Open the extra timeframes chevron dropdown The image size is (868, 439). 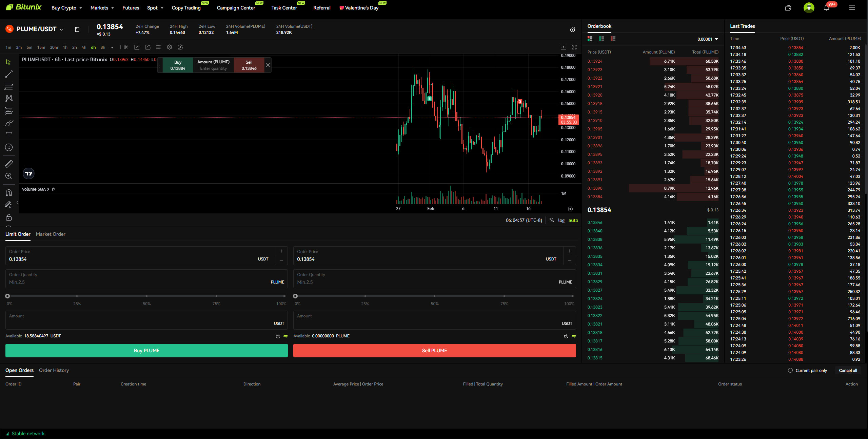pyautogui.click(x=112, y=47)
